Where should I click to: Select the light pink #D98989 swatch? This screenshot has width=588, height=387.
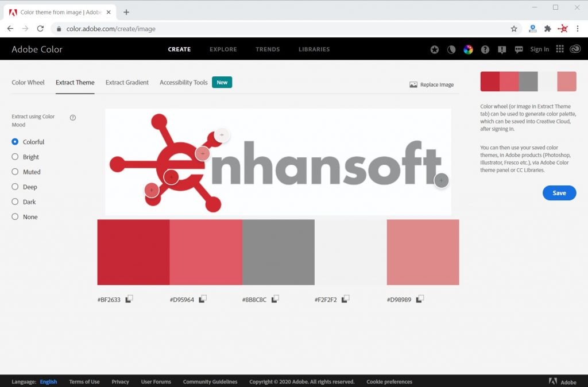[x=423, y=253]
